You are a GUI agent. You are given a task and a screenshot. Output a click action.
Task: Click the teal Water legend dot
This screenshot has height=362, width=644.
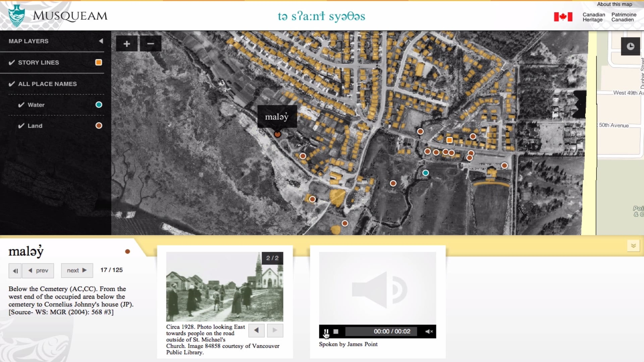click(x=99, y=105)
